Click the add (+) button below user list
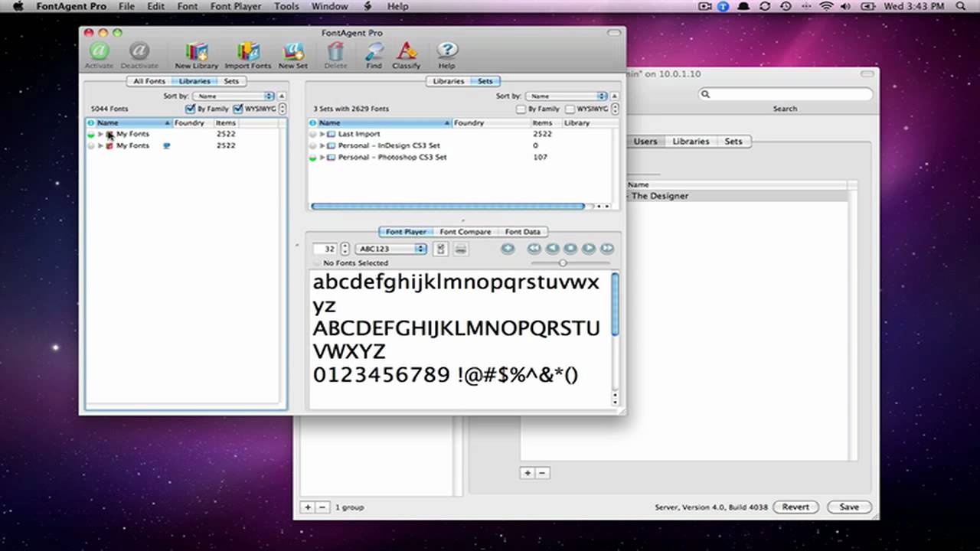 (x=528, y=473)
